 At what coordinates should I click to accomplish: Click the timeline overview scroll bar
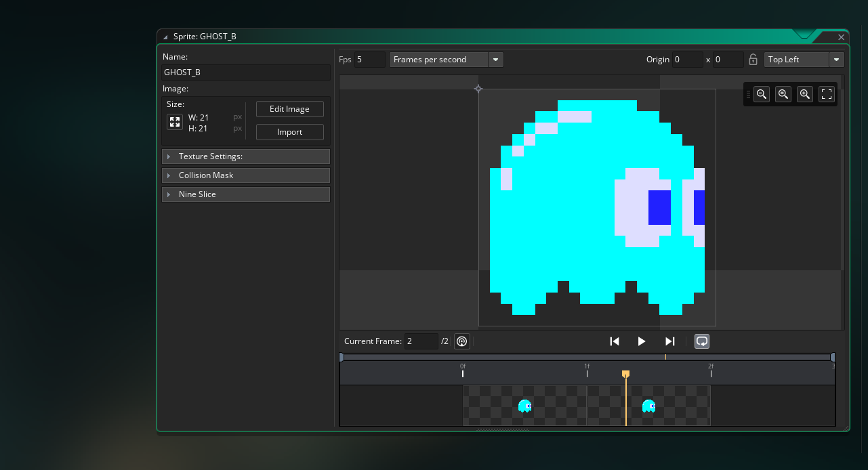[x=587, y=357]
